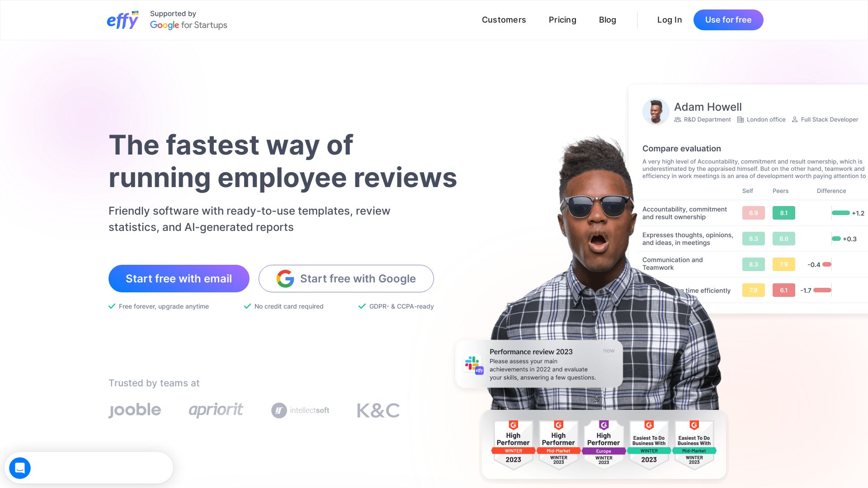Open the Customers page

click(504, 19)
